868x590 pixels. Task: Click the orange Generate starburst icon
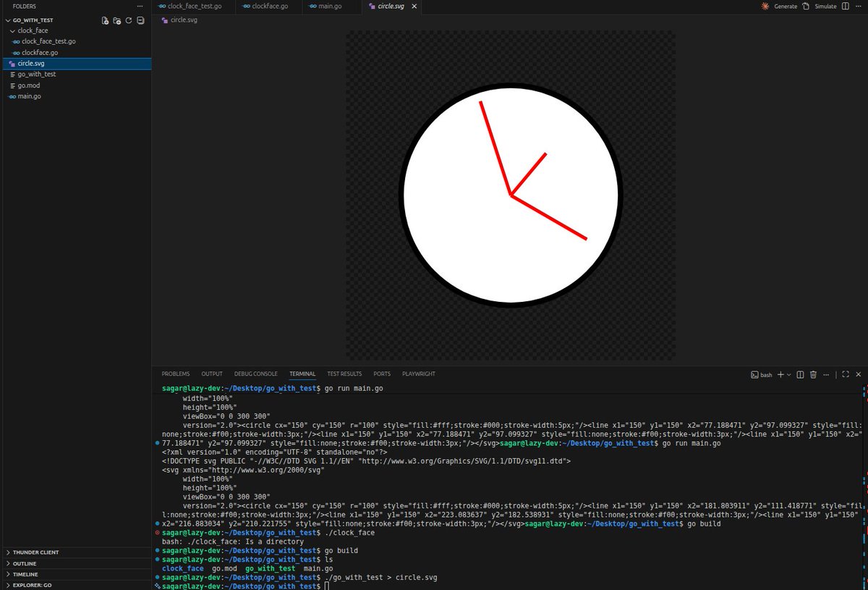765,6
